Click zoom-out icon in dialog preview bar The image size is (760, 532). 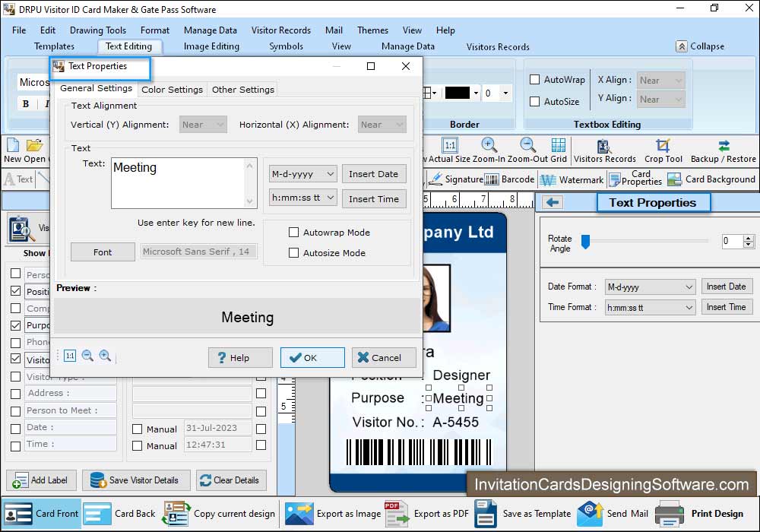click(87, 356)
